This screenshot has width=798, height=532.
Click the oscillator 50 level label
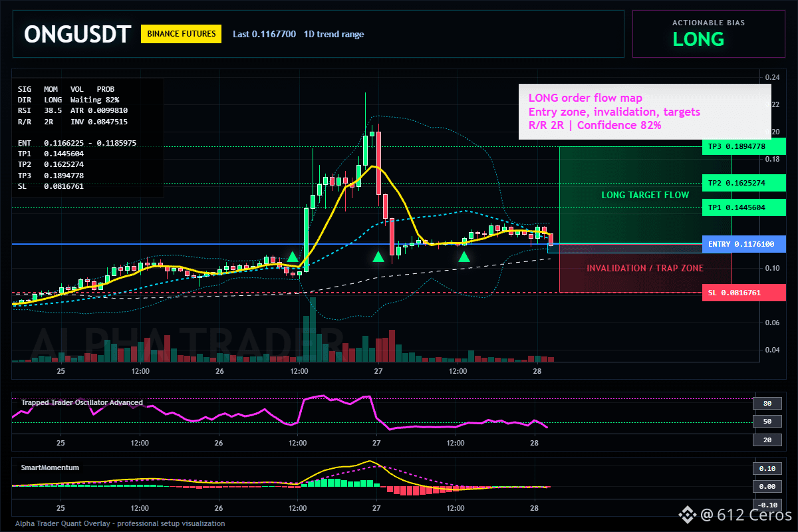coord(767,422)
